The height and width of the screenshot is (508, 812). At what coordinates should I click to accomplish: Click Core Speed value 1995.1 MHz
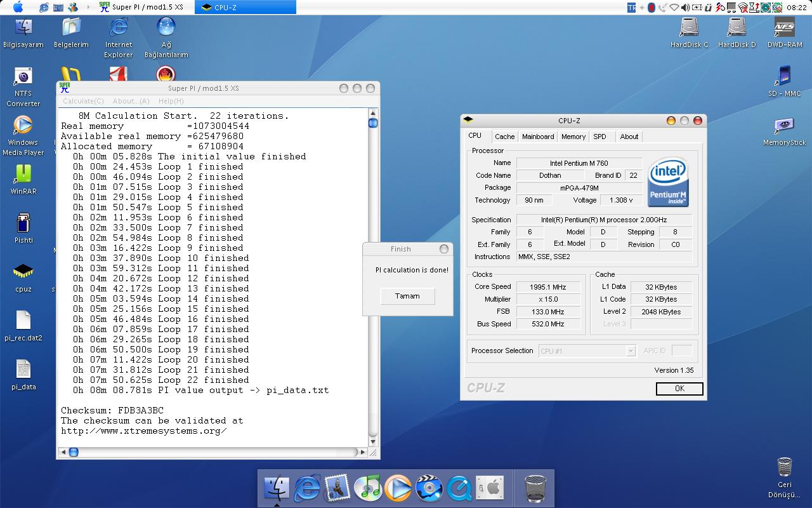(x=547, y=287)
